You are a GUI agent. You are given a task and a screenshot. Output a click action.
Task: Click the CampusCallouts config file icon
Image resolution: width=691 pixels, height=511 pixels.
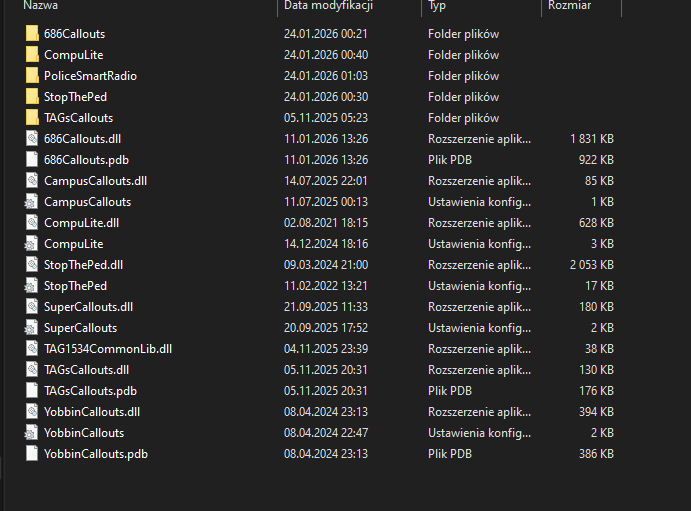point(34,202)
